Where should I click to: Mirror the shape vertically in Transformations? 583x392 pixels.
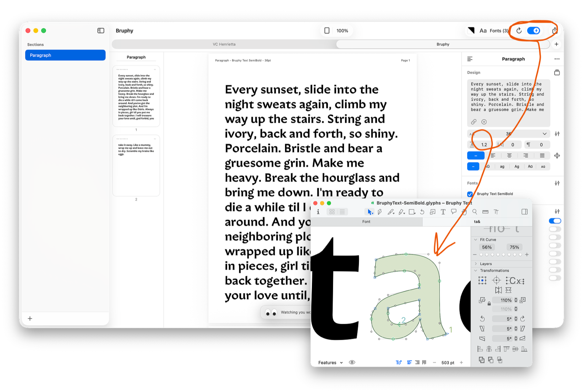(x=508, y=290)
